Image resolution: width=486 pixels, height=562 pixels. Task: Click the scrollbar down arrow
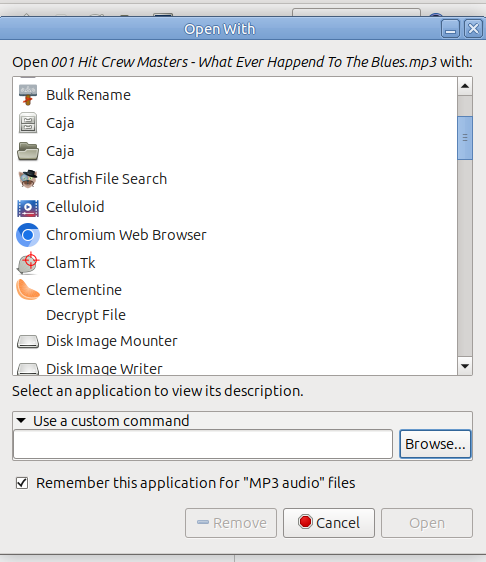click(465, 366)
